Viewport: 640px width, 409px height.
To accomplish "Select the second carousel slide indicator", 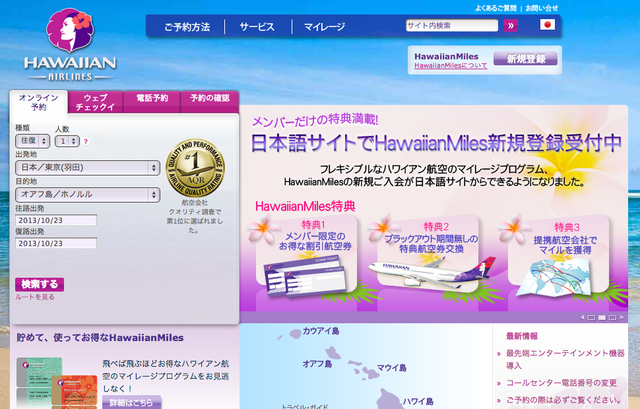I will click(x=602, y=318).
